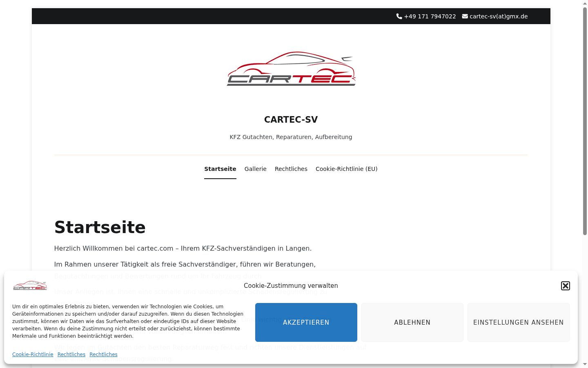
Task: Open Cookie-Richtlinie (EU) in the navigation
Action: coord(346,169)
